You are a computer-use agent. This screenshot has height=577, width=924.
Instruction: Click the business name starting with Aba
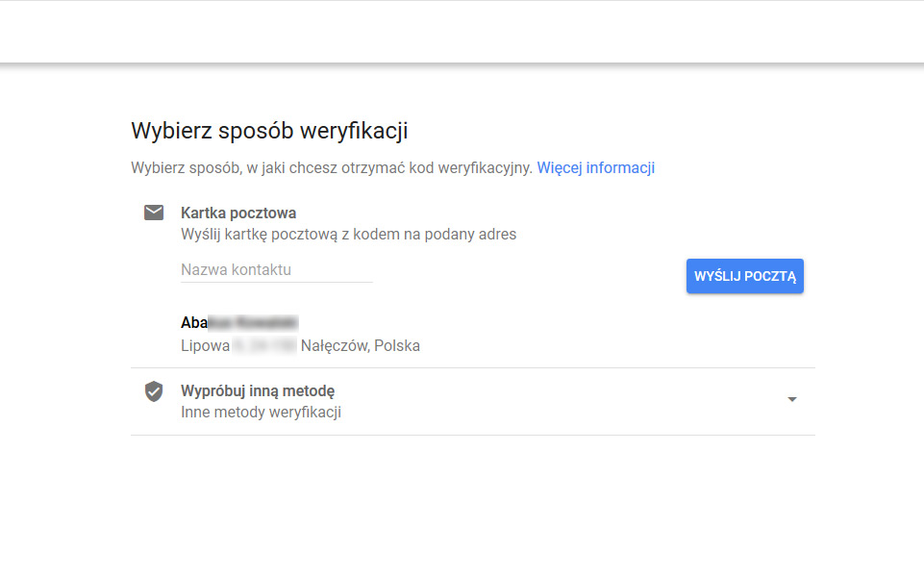239,322
